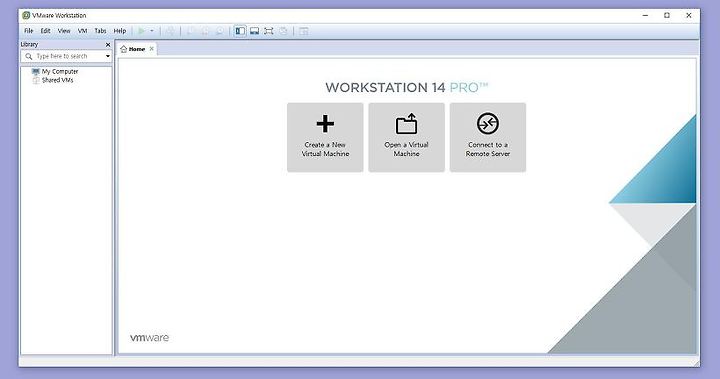The image size is (720, 379).
Task: Select My Computer in the library tree
Action: (x=55, y=72)
